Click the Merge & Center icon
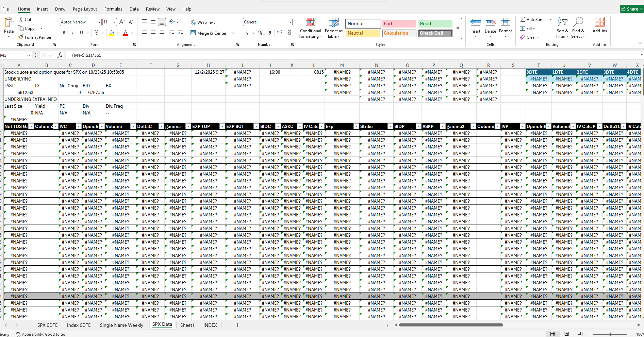This screenshot has width=644, height=337. coord(193,33)
